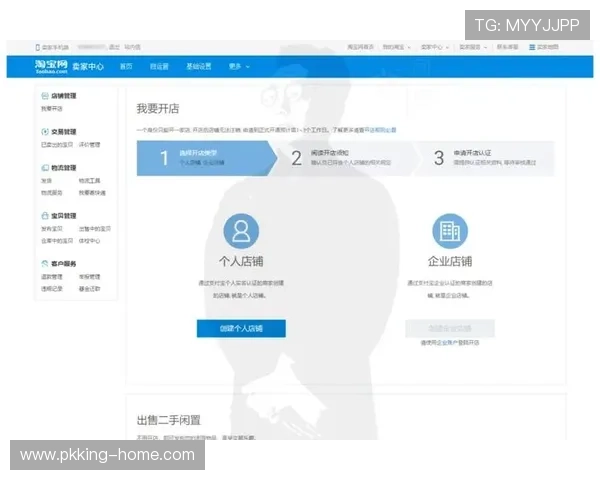Click the grid icon beside 卖家地图

tap(532, 47)
